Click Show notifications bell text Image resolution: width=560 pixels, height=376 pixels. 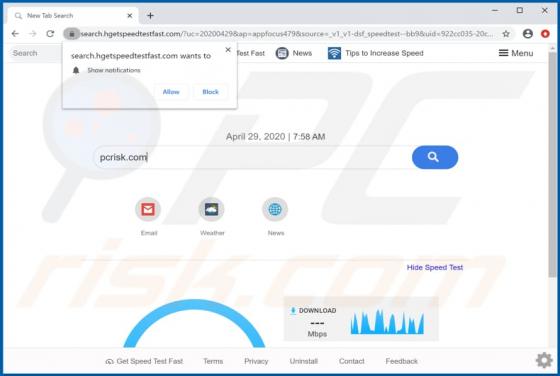[x=114, y=70]
